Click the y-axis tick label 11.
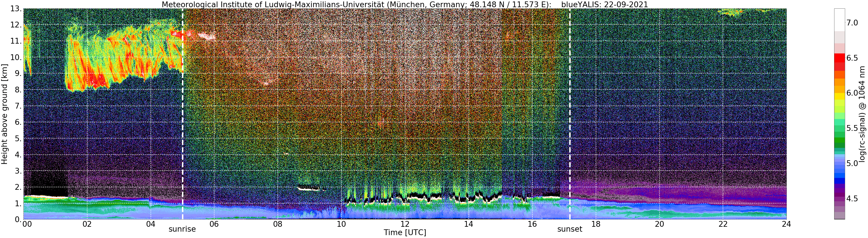The image size is (868, 238). pyautogui.click(x=16, y=41)
